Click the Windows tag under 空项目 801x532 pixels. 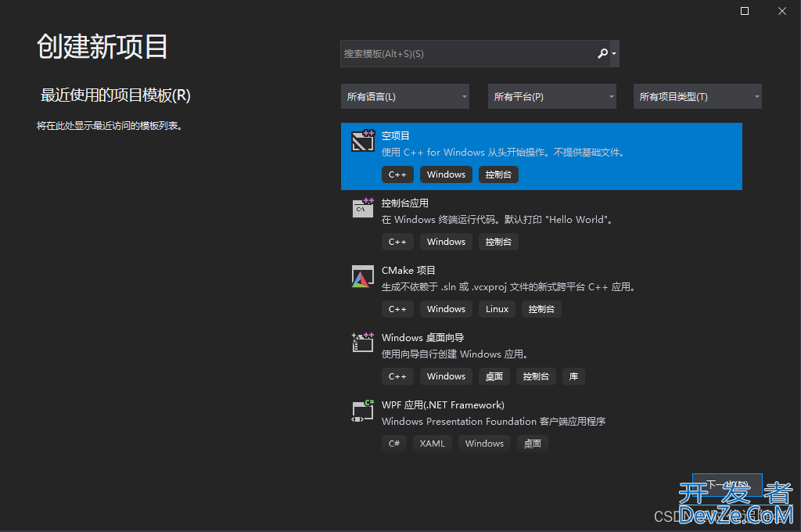point(446,174)
